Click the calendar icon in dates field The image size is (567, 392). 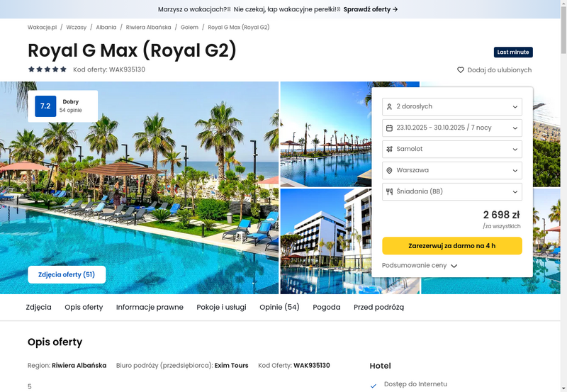389,128
